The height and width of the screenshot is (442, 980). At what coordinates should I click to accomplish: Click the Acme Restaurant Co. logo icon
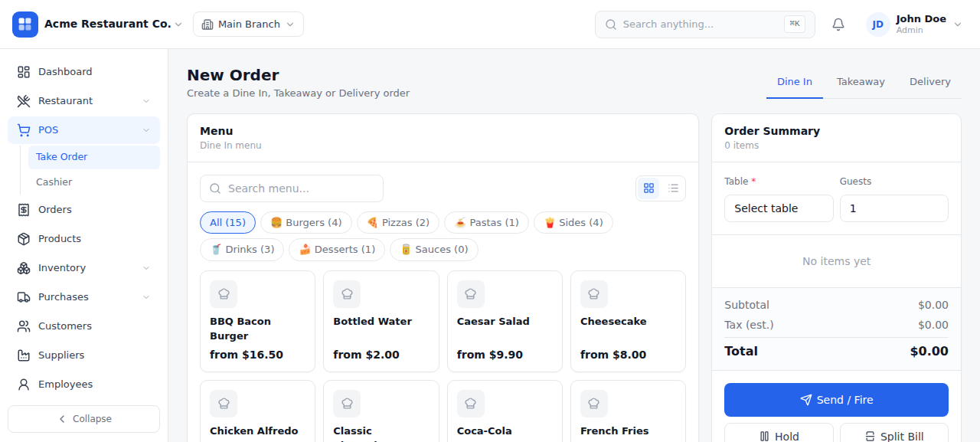point(25,25)
